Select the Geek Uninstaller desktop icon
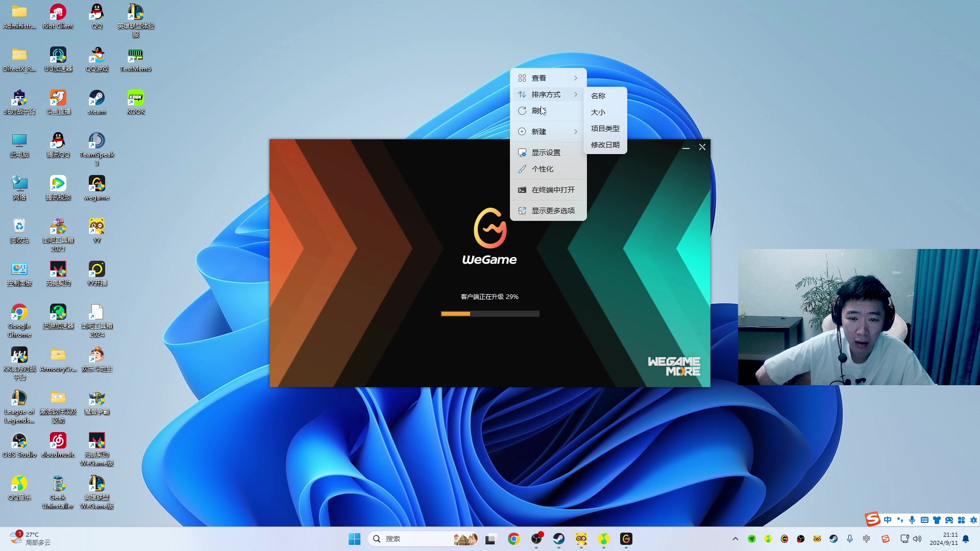The image size is (980, 551). (x=58, y=492)
